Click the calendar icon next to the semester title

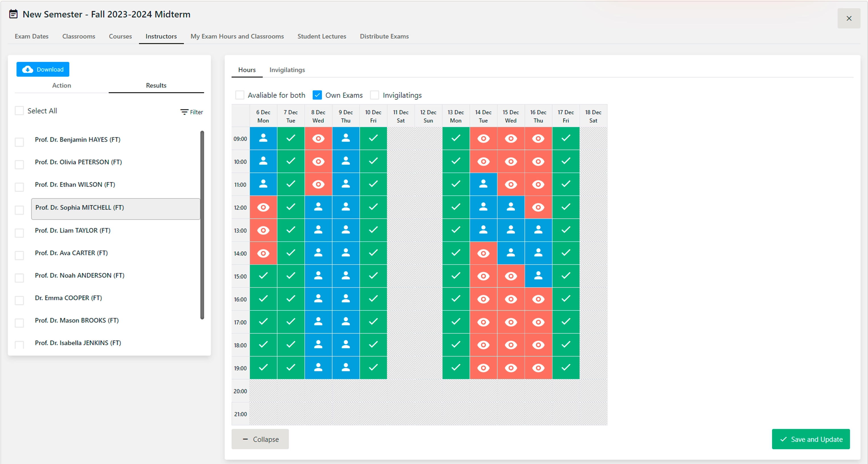[x=13, y=14]
